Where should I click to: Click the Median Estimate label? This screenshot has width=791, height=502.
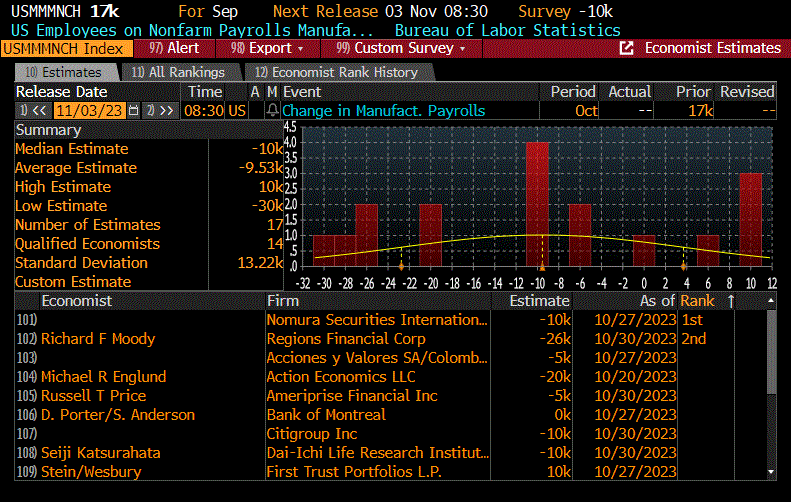[72, 149]
